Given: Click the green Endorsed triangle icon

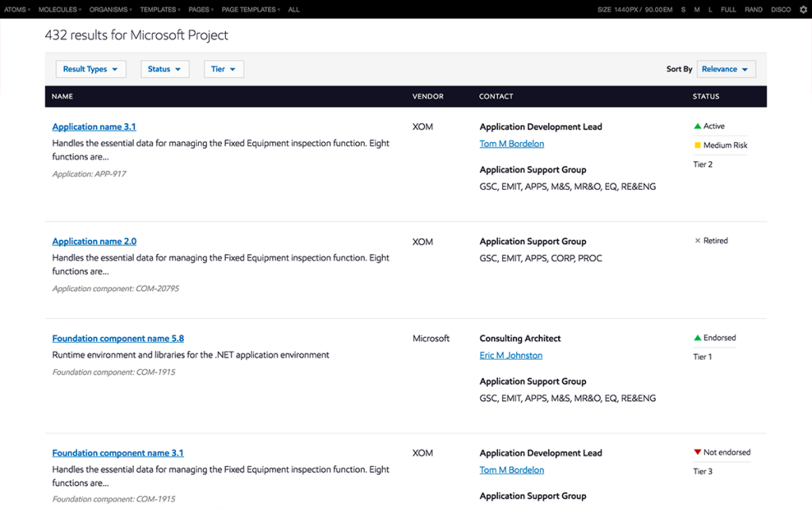Looking at the screenshot, I should click(698, 338).
